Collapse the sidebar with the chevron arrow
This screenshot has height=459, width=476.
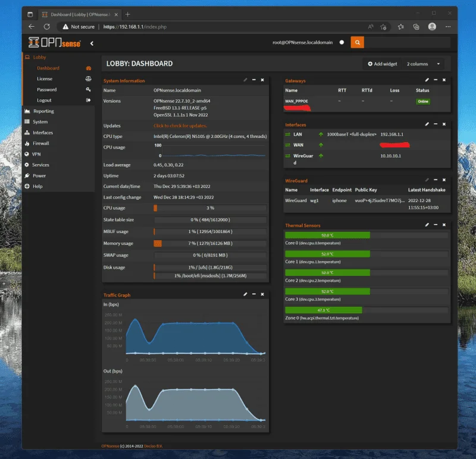point(92,43)
